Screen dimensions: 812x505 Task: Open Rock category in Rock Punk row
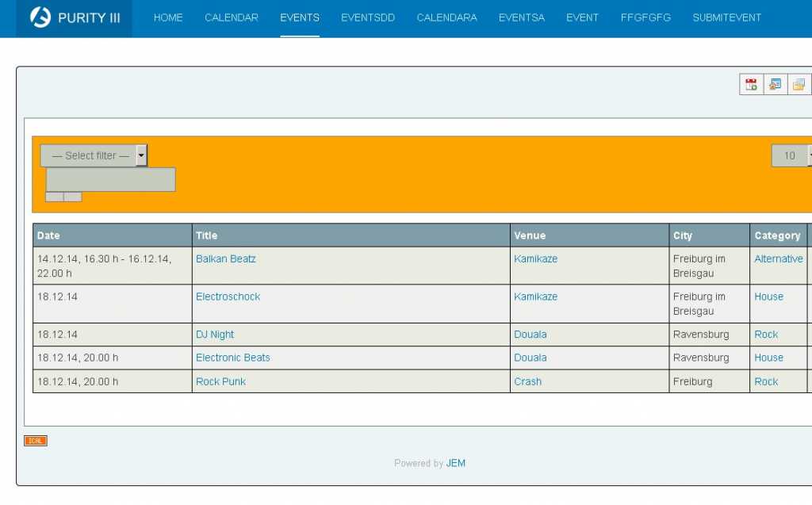click(x=766, y=382)
